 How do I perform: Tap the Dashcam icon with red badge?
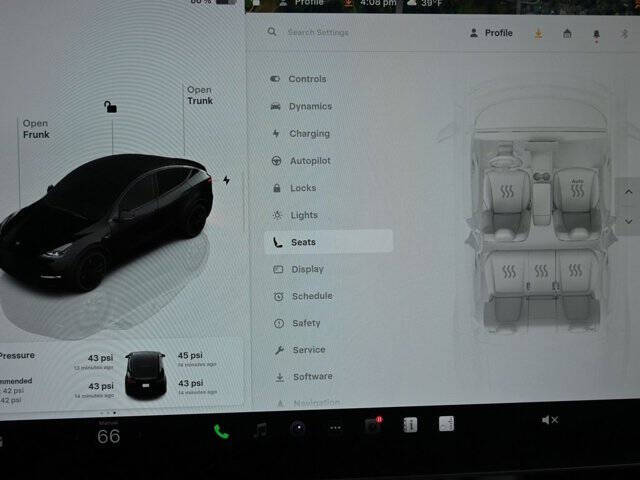point(373,425)
